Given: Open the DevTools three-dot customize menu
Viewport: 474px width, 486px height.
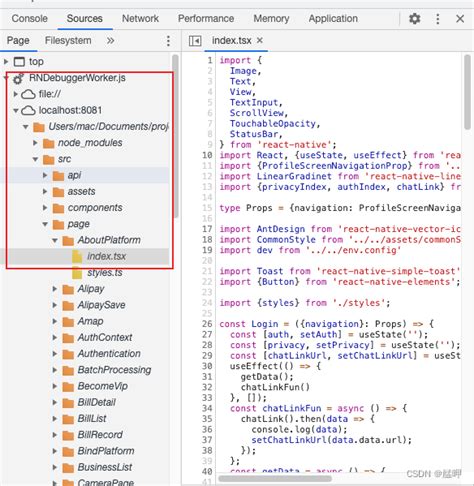Looking at the screenshot, I should (x=437, y=19).
